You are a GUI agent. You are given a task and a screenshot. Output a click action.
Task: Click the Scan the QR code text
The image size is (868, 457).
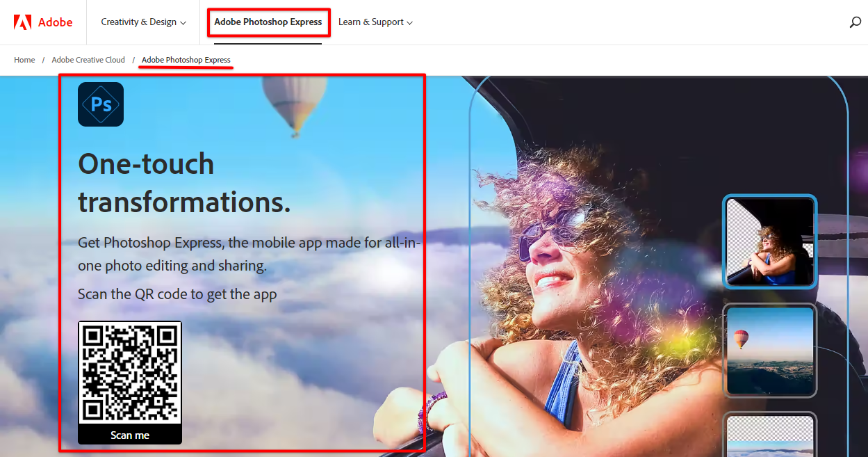pyautogui.click(x=177, y=294)
